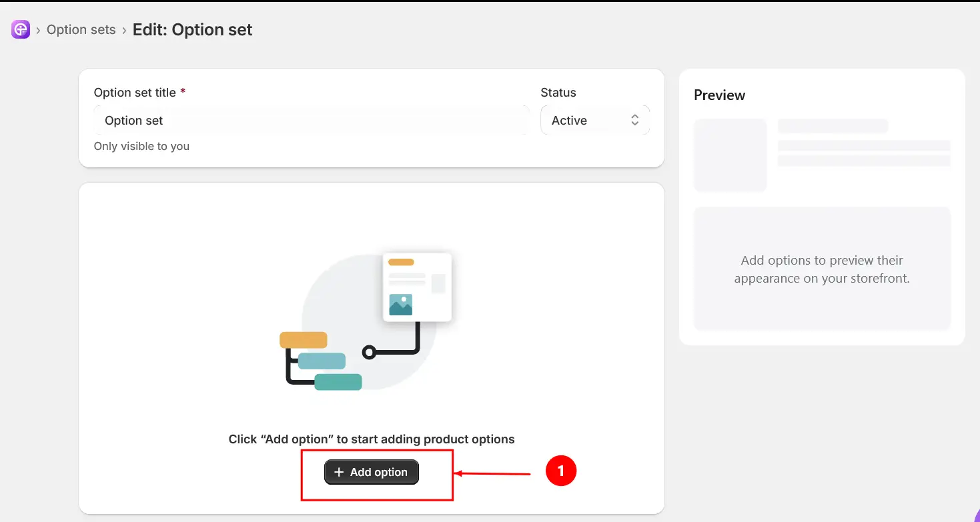Open the Status dropdown showing Active

click(595, 121)
